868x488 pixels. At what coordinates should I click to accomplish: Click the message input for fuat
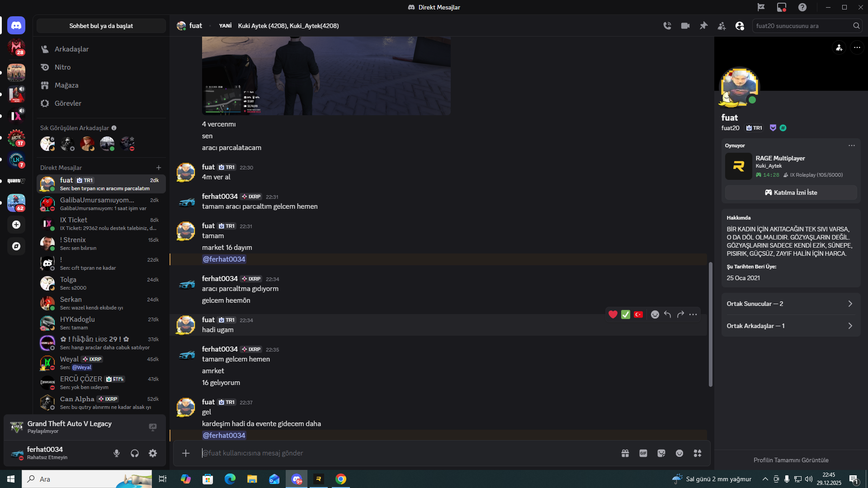(x=407, y=453)
